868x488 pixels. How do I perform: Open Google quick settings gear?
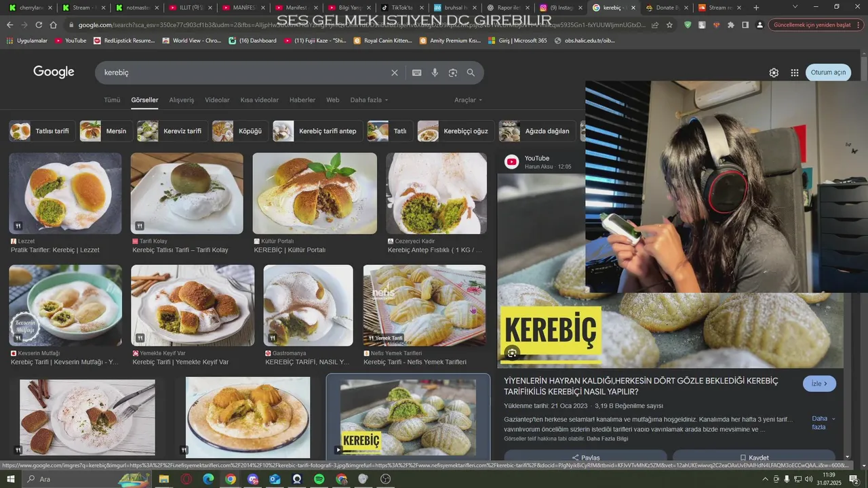click(x=774, y=73)
